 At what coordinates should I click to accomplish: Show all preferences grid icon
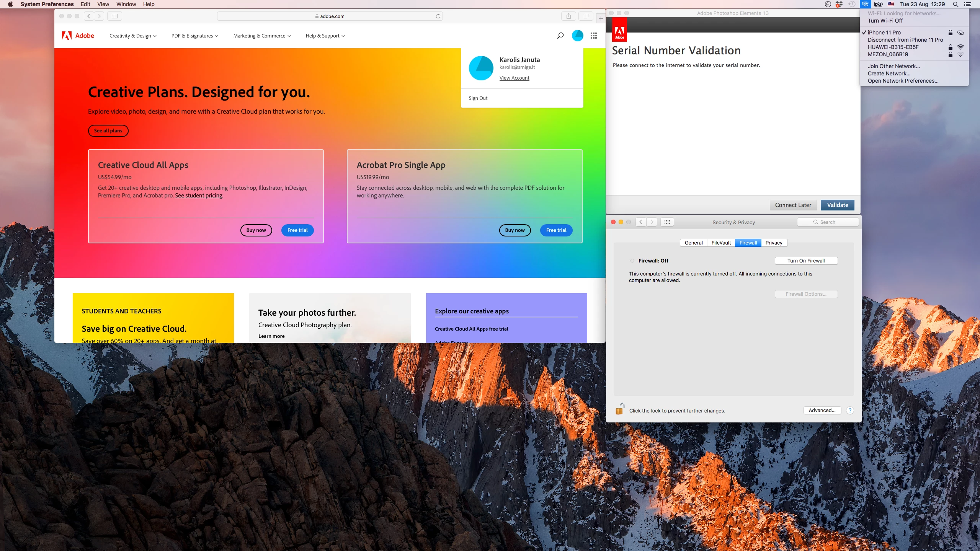tap(667, 222)
